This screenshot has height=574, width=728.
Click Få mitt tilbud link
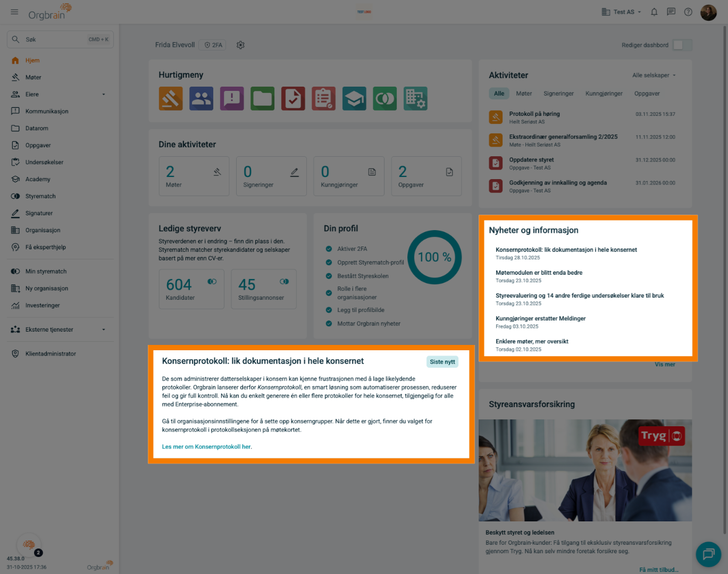[658, 570]
